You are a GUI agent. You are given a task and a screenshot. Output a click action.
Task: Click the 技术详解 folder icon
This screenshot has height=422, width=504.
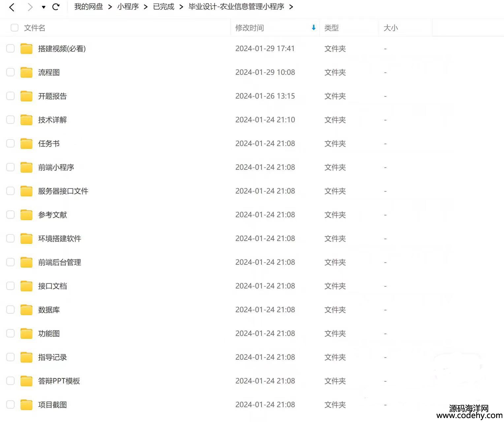[26, 120]
